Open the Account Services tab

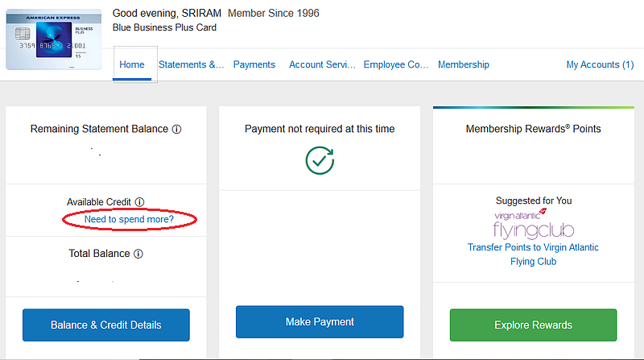point(323,64)
